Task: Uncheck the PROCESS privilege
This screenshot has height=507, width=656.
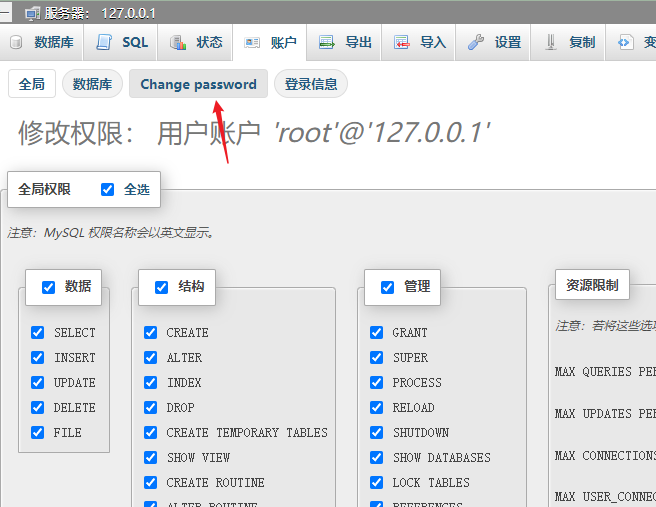Action: pos(377,382)
